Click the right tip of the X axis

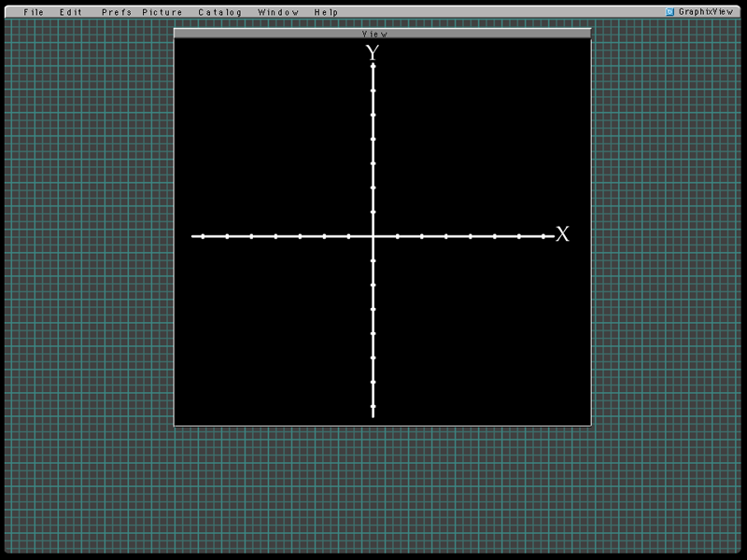point(551,236)
